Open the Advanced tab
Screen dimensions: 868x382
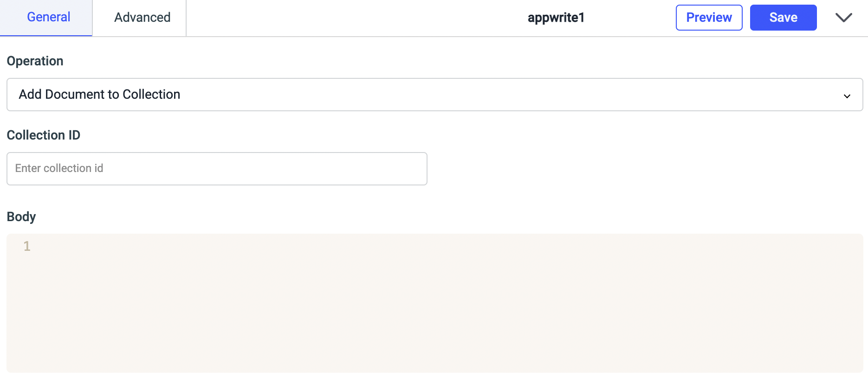[x=142, y=18]
